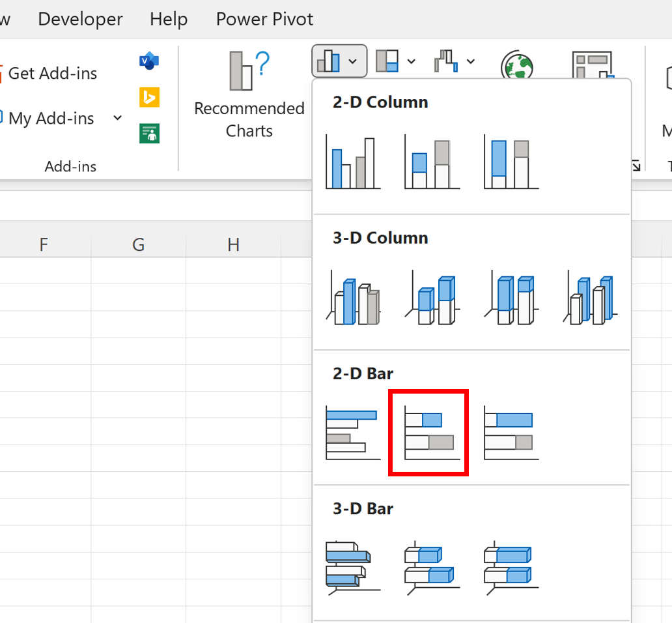The height and width of the screenshot is (623, 672).
Task: Choose the 2-D Stacked Column chart
Action: 432,163
